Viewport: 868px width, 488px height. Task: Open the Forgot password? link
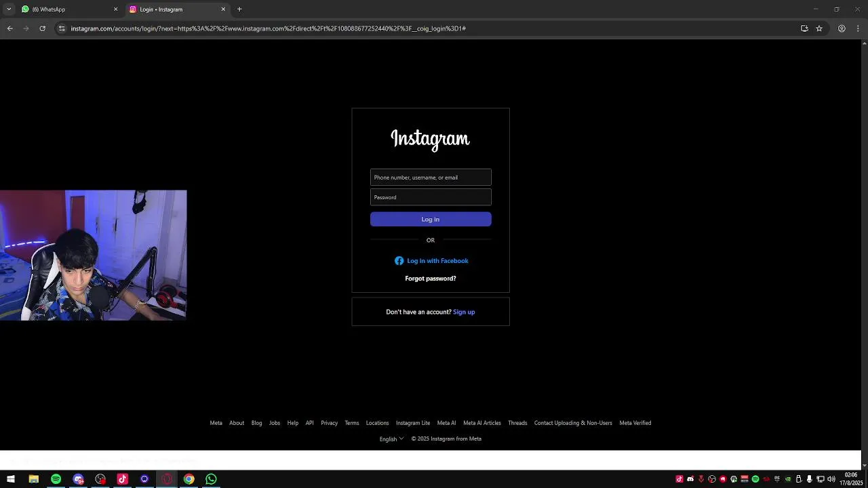pyautogui.click(x=431, y=279)
